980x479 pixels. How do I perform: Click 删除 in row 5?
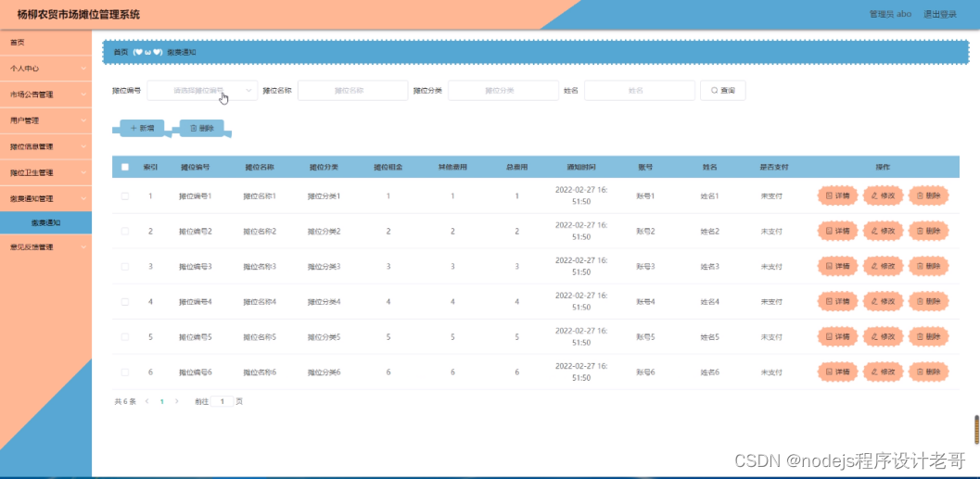(929, 336)
